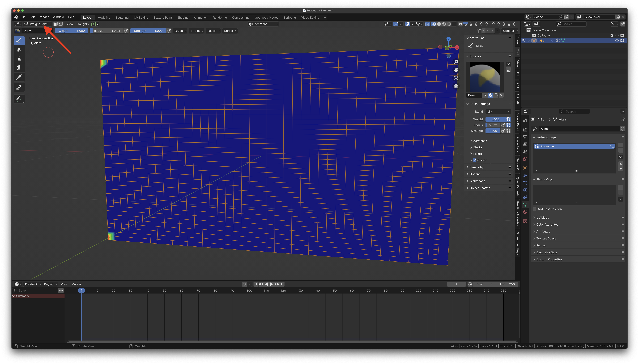Open the Texture properties tab (checker icon)
This screenshot has width=639, height=364.
tap(525, 221)
